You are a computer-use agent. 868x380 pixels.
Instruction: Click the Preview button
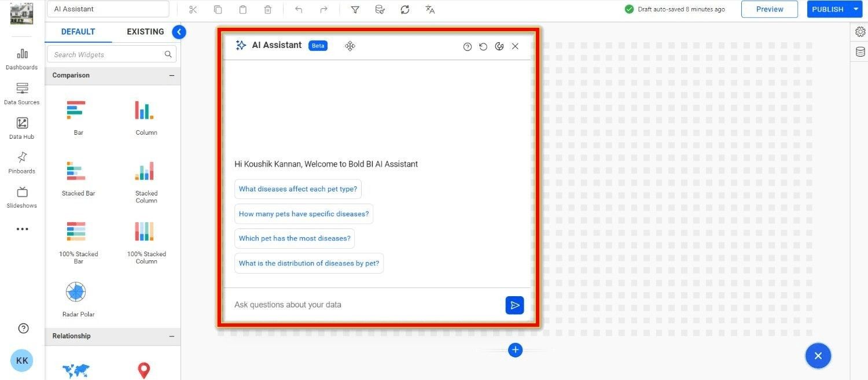(x=770, y=9)
